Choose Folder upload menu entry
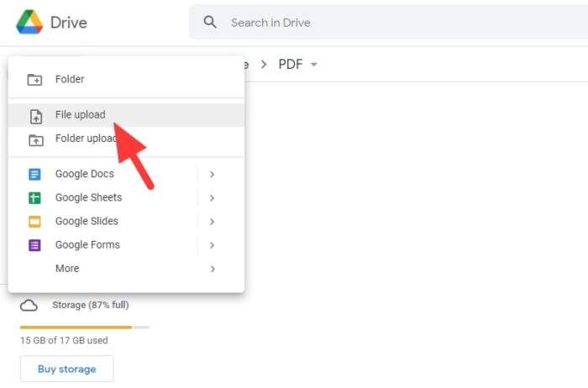Viewport: 588px width, 388px height. (x=126, y=139)
